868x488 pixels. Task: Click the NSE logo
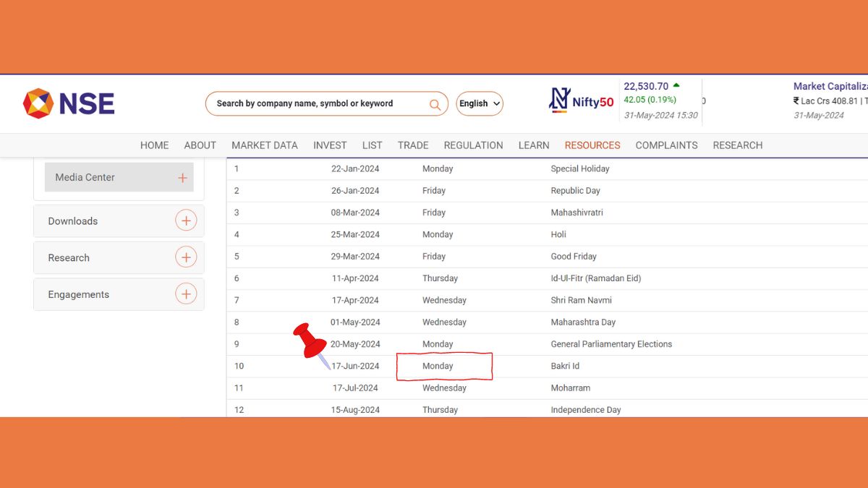[x=69, y=103]
